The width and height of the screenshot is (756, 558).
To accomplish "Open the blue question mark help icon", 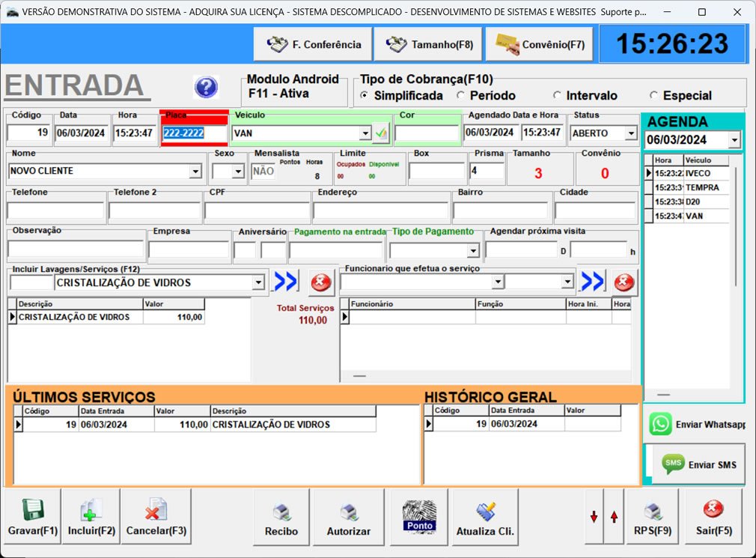I will (206, 88).
